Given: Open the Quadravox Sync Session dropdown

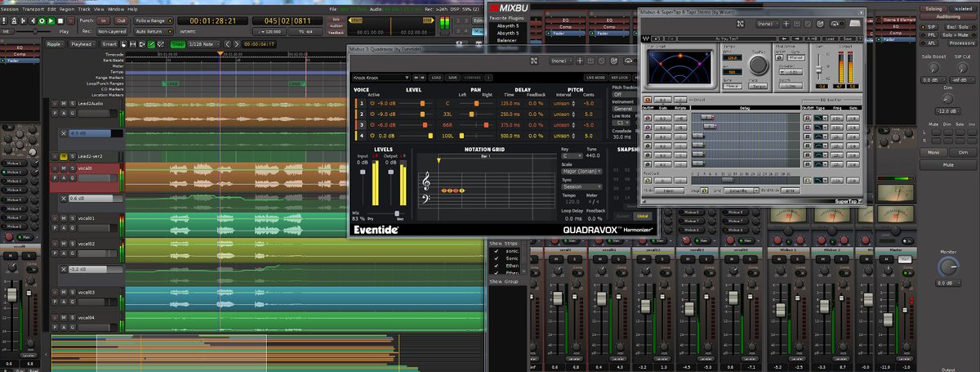Looking at the screenshot, I should 581,186.
